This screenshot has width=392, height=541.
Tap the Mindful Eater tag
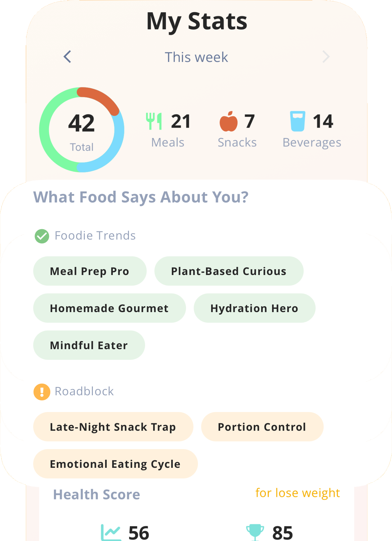click(x=89, y=345)
